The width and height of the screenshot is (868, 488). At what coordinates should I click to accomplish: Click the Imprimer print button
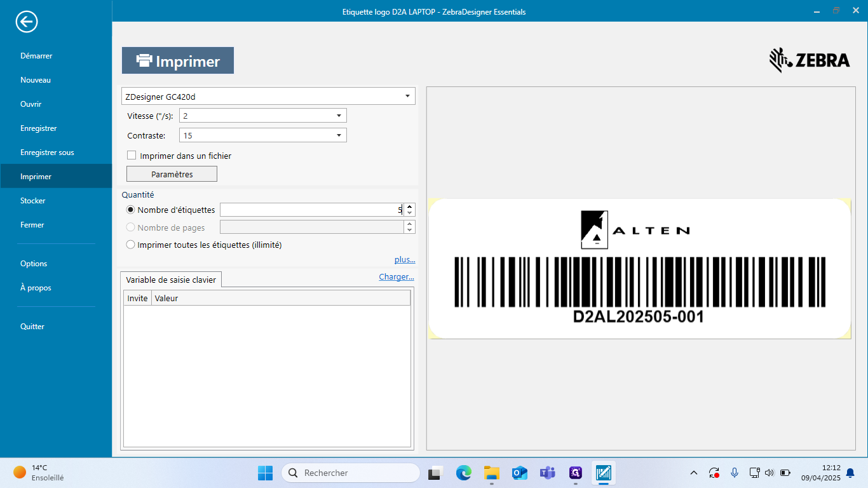click(x=178, y=60)
